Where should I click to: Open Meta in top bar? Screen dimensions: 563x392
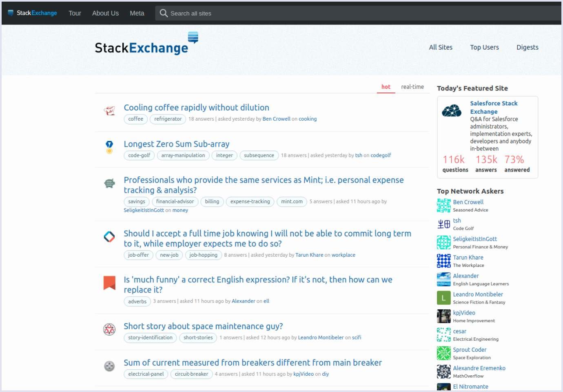(x=137, y=13)
